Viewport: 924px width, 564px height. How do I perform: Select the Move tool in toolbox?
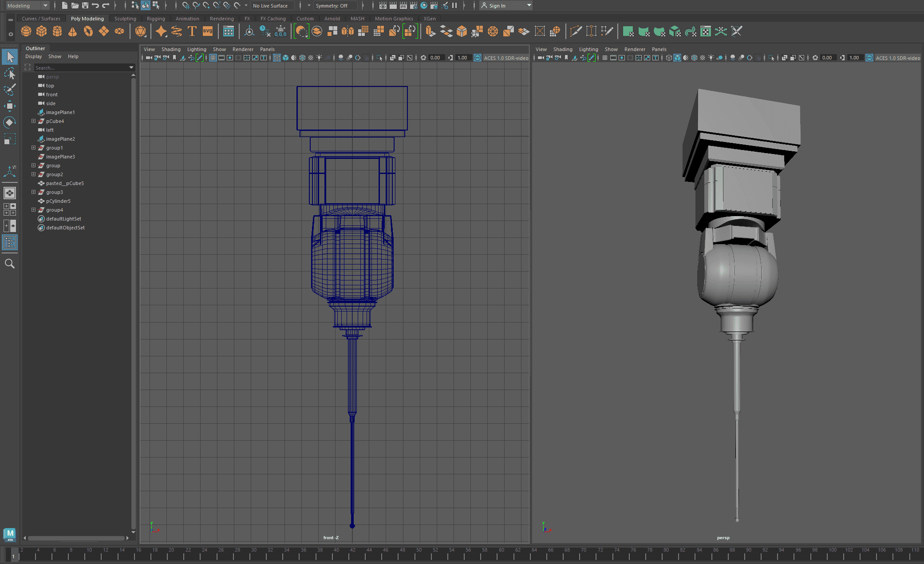[x=10, y=106]
